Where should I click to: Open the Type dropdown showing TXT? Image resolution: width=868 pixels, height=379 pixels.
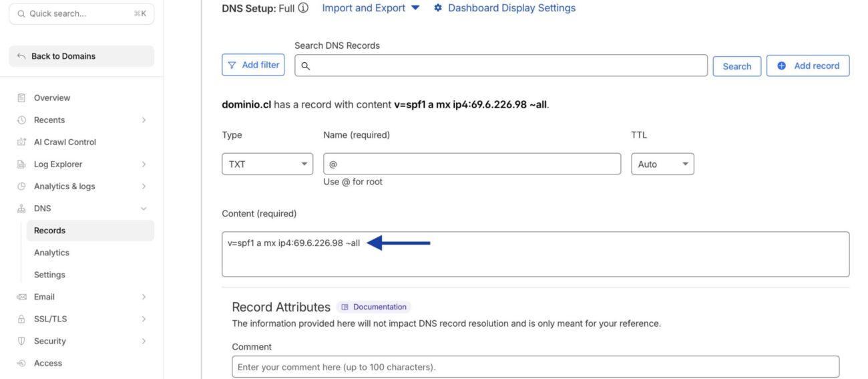267,164
